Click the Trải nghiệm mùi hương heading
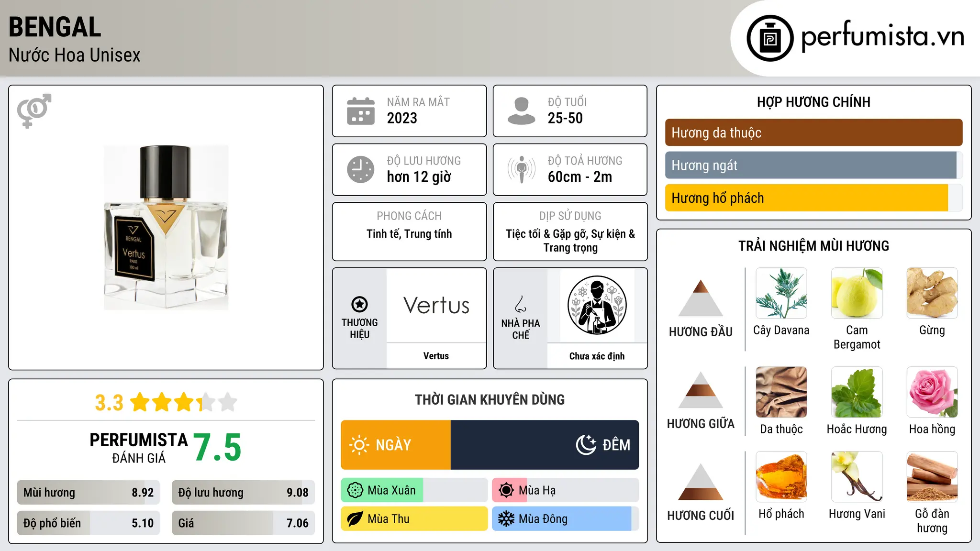 (x=813, y=246)
